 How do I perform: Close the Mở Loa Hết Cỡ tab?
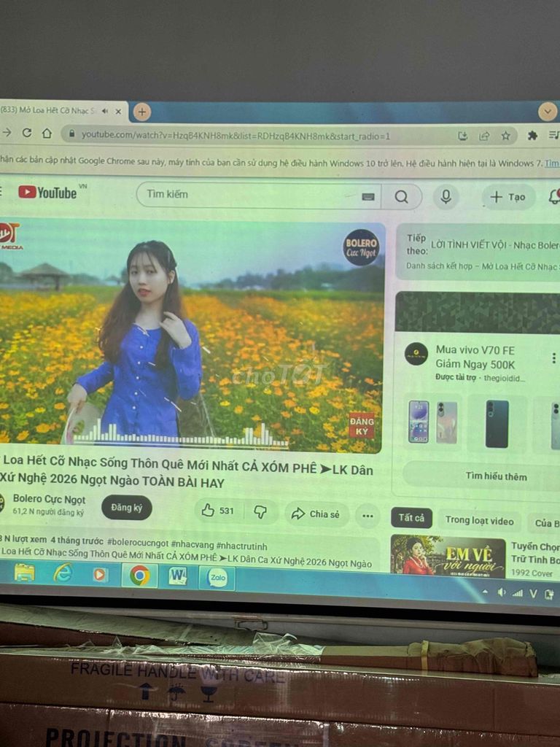(118, 112)
